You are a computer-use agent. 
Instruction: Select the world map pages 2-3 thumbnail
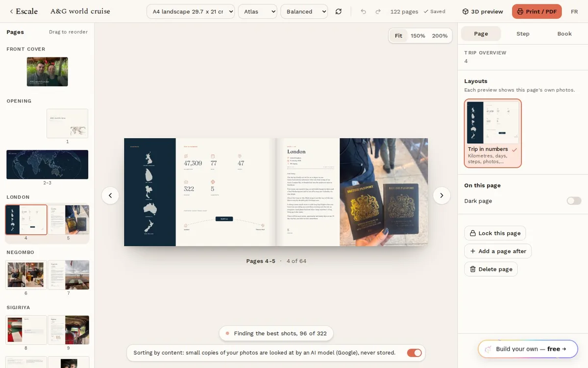(48, 164)
